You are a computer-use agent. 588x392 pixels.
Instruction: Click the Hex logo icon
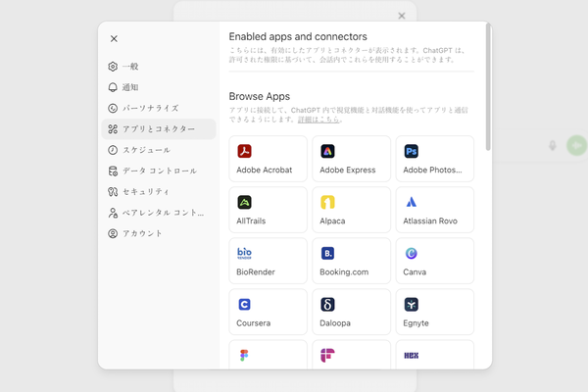tap(412, 355)
